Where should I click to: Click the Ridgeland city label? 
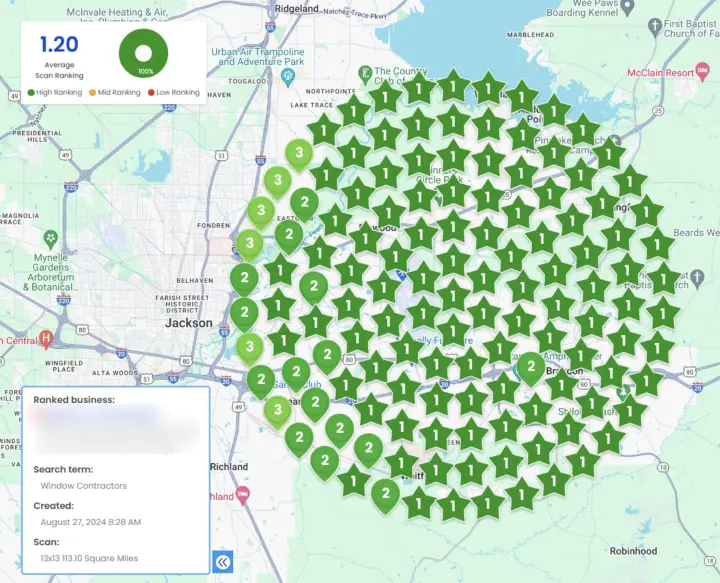pyautogui.click(x=297, y=8)
